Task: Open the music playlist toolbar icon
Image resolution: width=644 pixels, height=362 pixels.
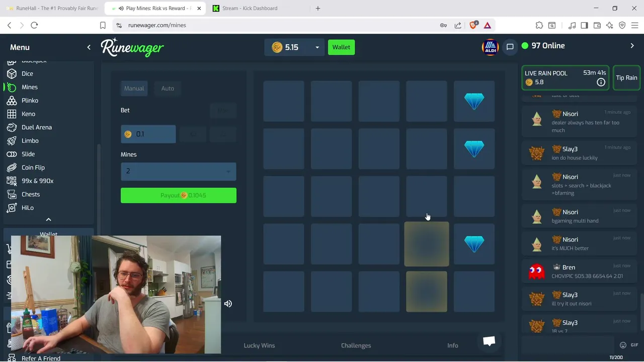Action: point(572,25)
